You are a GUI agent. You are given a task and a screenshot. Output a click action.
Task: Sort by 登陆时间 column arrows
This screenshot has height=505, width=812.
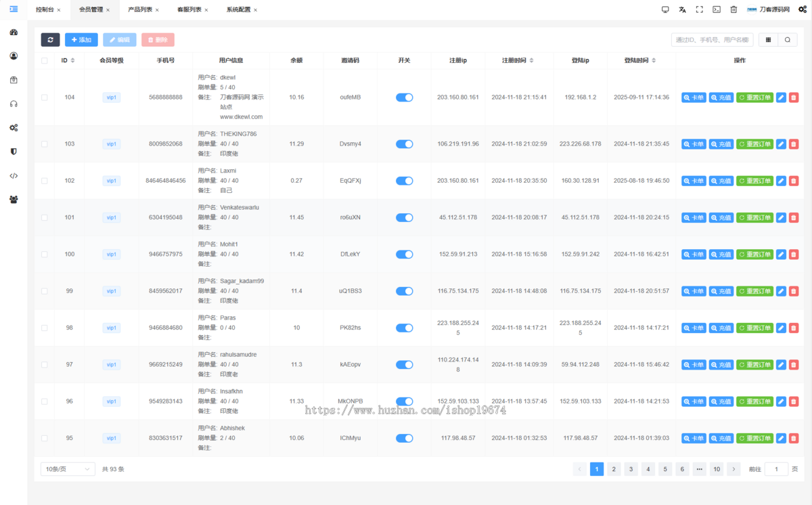click(654, 60)
